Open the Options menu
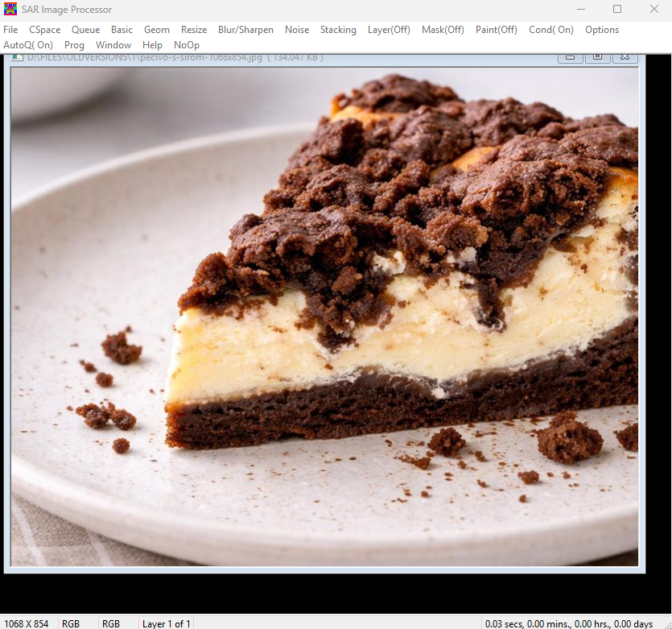Viewport: 672px width, 629px height. [602, 30]
